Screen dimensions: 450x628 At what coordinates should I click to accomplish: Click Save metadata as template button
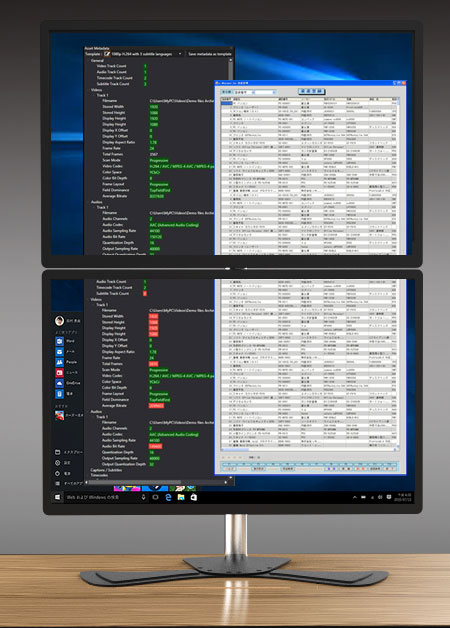209,54
